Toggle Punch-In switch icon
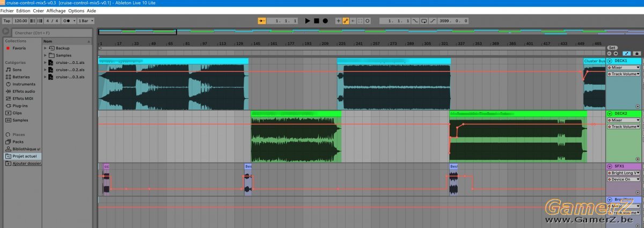The height and width of the screenshot is (228, 644). tap(415, 21)
